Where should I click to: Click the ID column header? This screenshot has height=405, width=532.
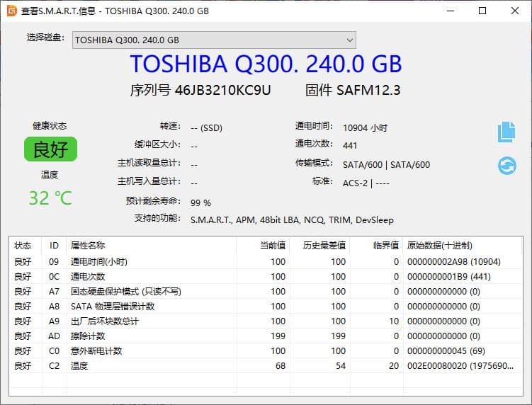tap(54, 245)
